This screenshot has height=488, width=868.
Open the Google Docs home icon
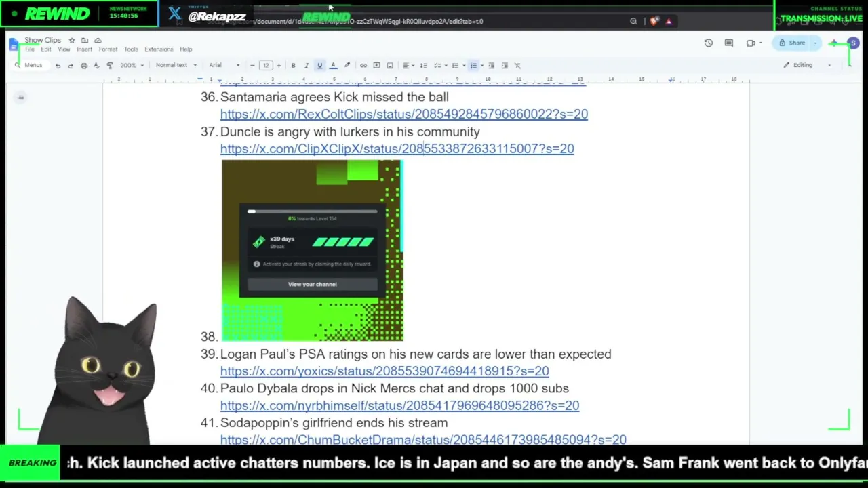click(14, 45)
